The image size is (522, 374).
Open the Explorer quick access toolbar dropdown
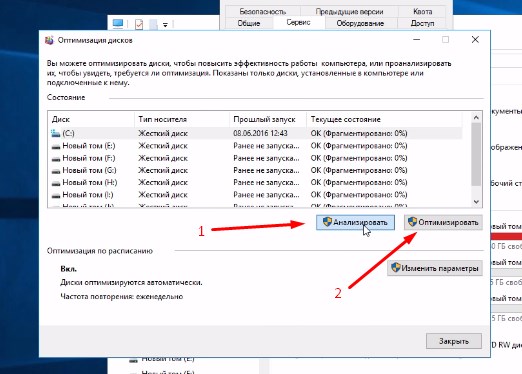point(165,25)
